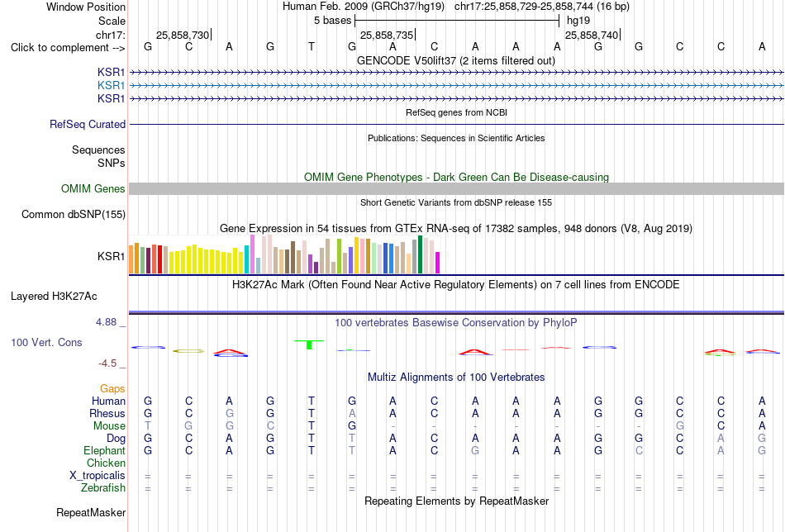Select the Human species label

[x=108, y=401]
